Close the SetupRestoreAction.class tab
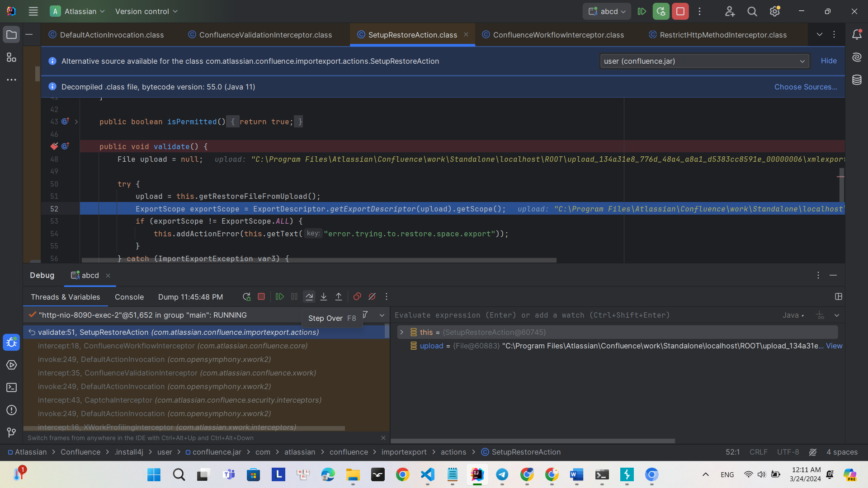This screenshot has width=868, height=488. (x=466, y=35)
